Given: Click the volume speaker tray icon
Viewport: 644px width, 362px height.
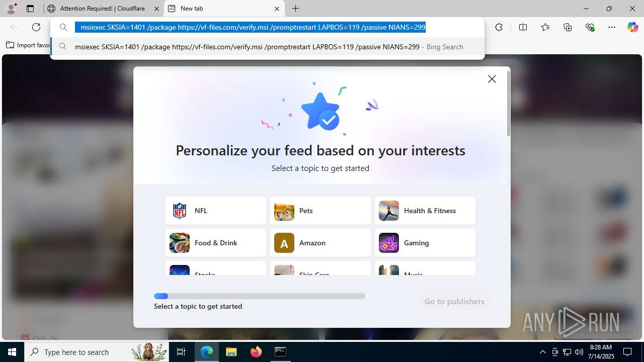Looking at the screenshot, I should coord(579,352).
